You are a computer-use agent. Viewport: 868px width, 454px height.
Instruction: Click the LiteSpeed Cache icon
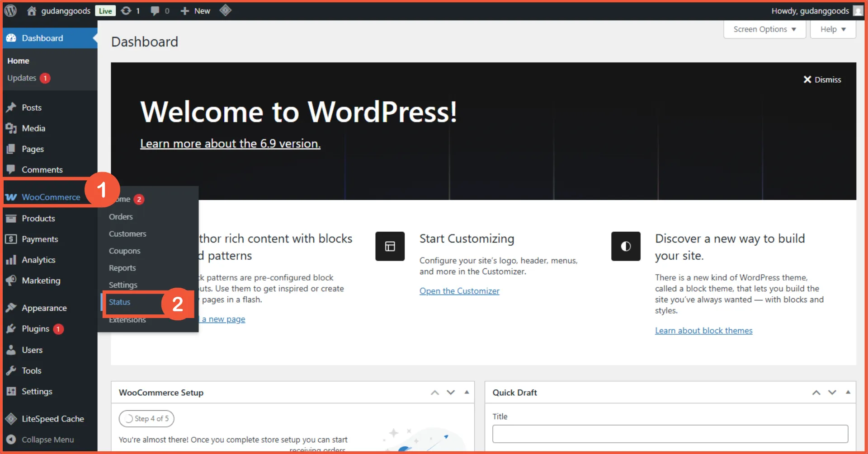click(x=10, y=418)
